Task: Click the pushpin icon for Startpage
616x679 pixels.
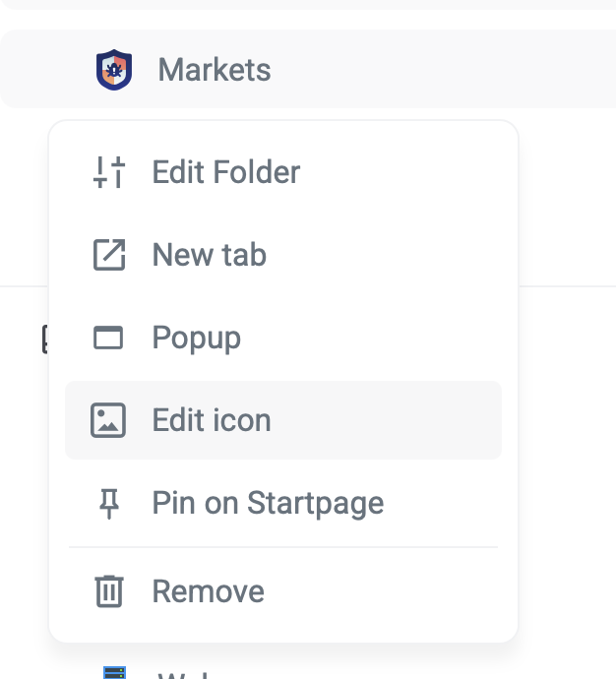Action: (108, 504)
